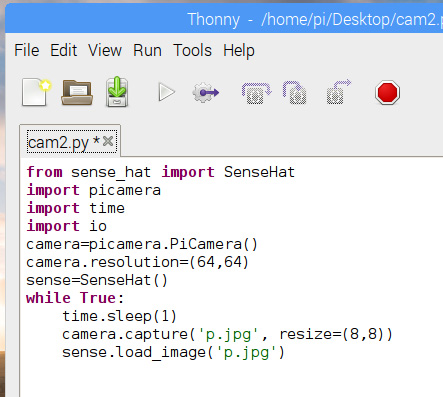Click the 'import time' line
Image resolution: width=443 pixels, height=397 pixels.
coord(76,208)
